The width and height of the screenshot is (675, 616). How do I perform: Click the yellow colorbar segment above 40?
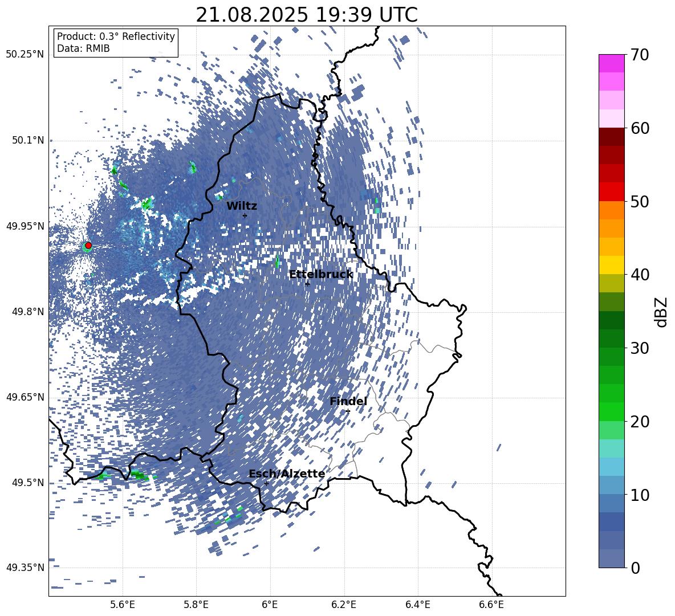point(611,266)
